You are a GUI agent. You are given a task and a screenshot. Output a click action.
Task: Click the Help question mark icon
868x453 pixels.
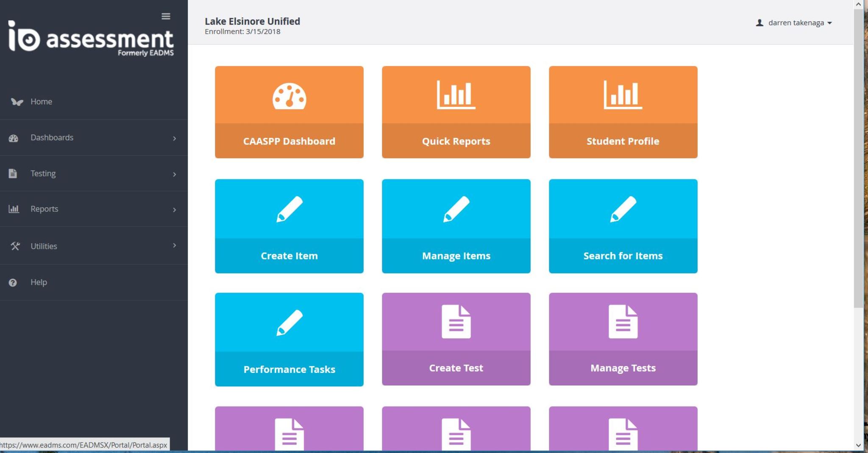pyautogui.click(x=13, y=283)
